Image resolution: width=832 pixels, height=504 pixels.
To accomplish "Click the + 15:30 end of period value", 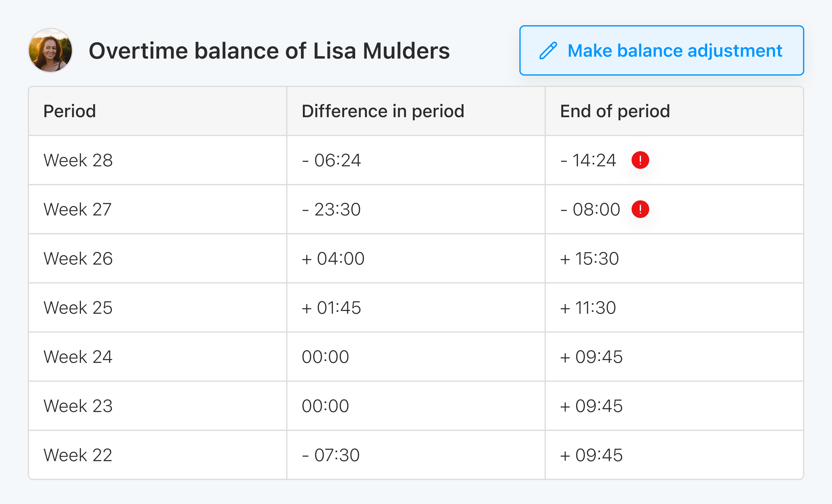I will (589, 259).
